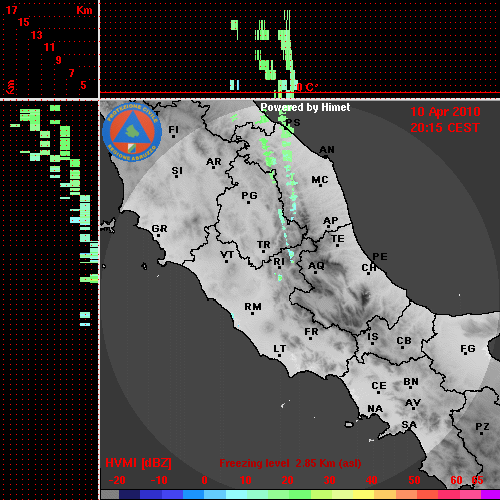The width and height of the screenshot is (500, 500).
Task: Click the '15' altitude label
Action: 24,22
